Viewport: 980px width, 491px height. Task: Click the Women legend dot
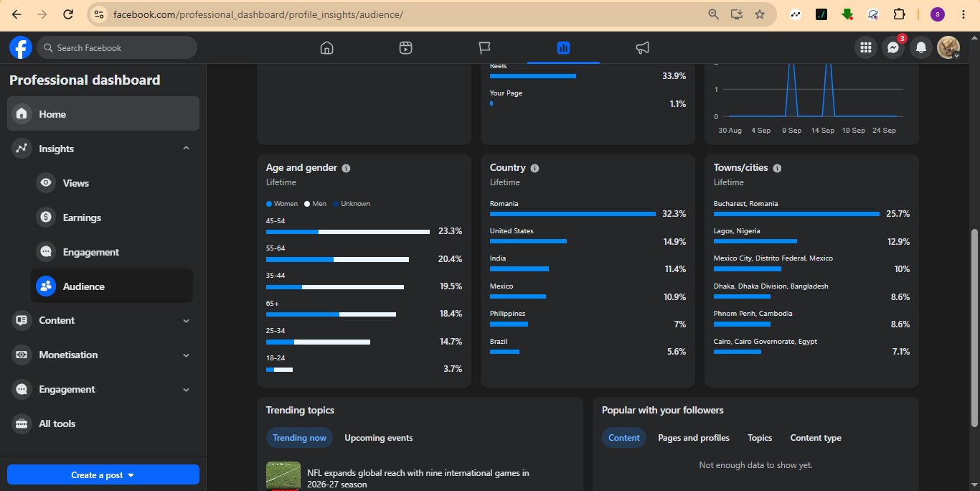(x=269, y=204)
